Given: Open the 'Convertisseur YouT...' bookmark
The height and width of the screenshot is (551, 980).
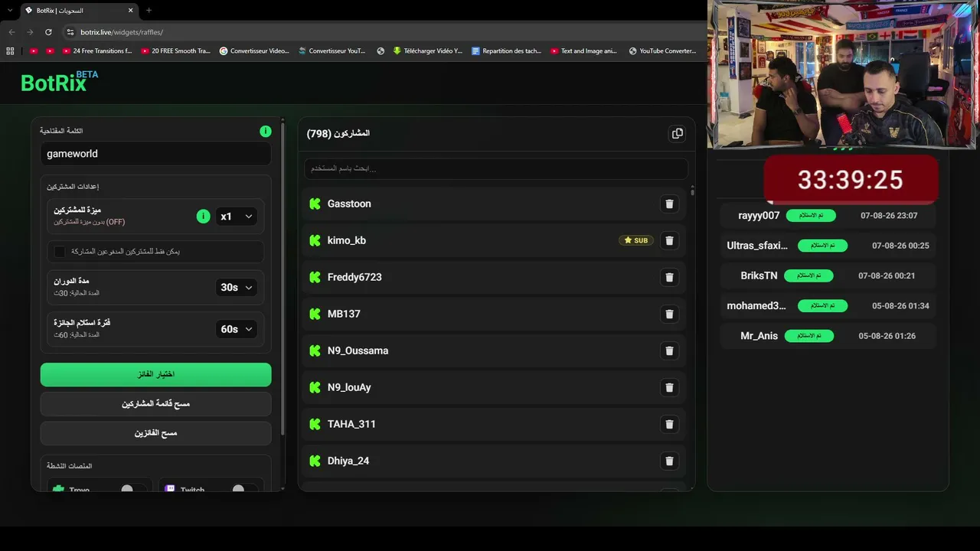Looking at the screenshot, I should point(332,51).
